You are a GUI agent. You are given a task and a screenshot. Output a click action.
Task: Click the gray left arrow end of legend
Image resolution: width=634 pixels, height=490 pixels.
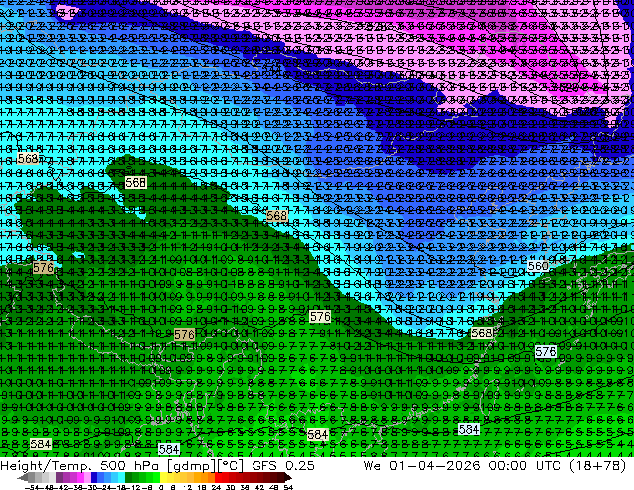(23, 477)
